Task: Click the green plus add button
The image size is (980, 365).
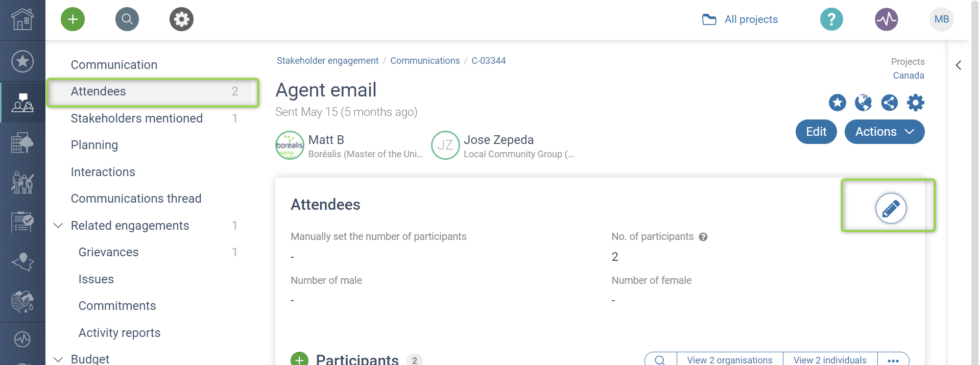Action: point(73,19)
